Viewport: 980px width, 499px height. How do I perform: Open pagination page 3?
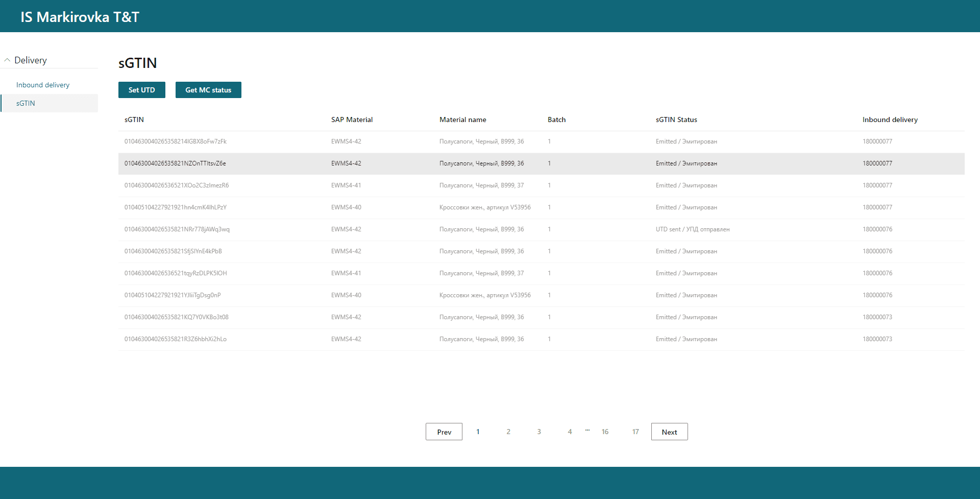click(x=539, y=432)
